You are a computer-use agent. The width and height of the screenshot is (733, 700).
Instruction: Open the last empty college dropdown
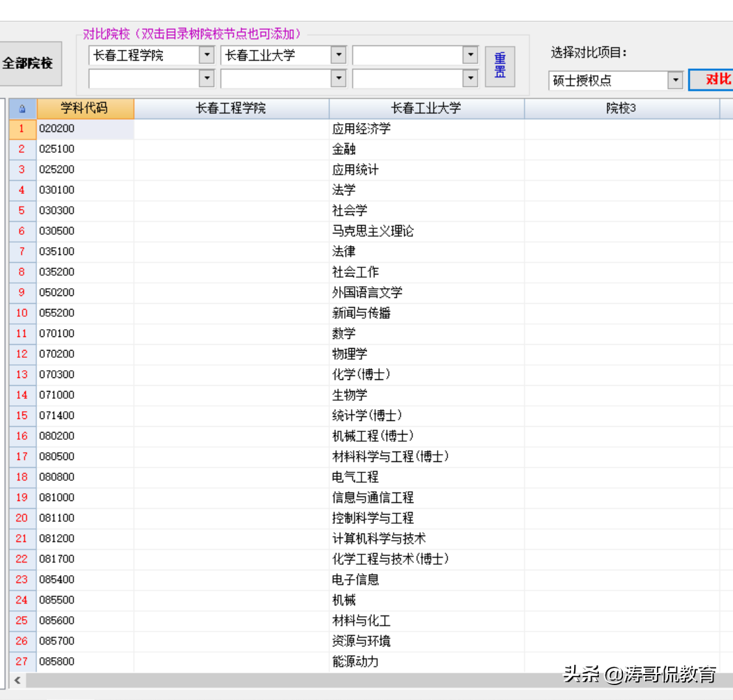click(471, 78)
